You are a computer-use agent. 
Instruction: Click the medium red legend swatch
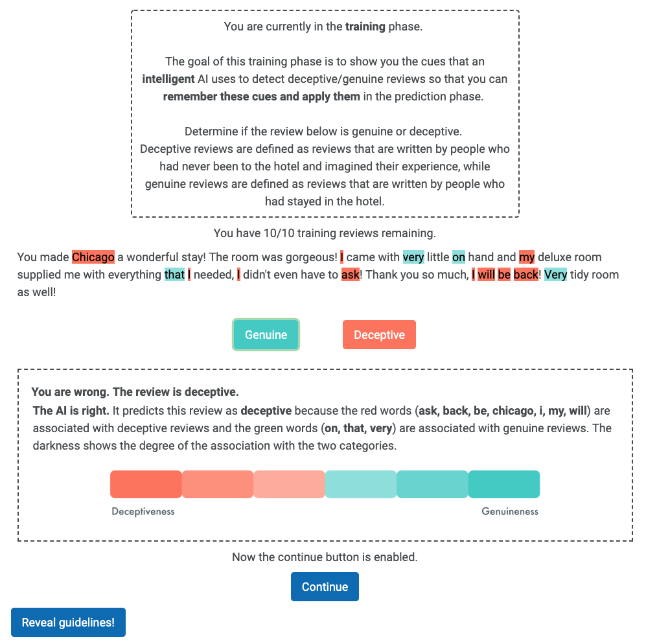click(218, 484)
